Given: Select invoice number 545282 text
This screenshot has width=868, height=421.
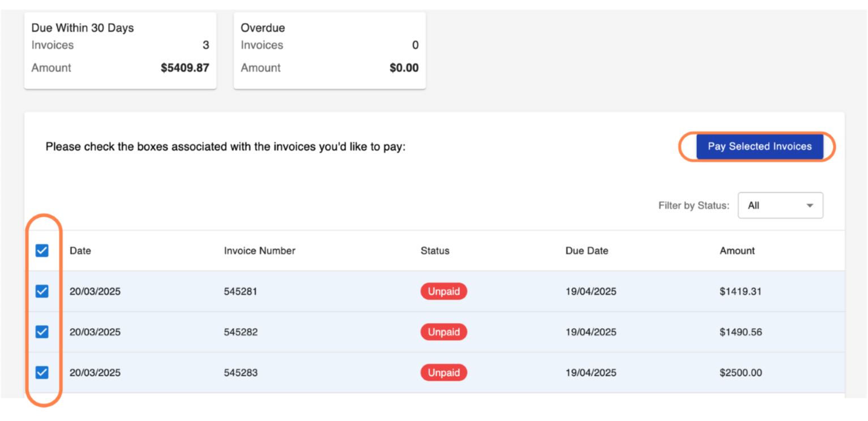Looking at the screenshot, I should (x=241, y=332).
